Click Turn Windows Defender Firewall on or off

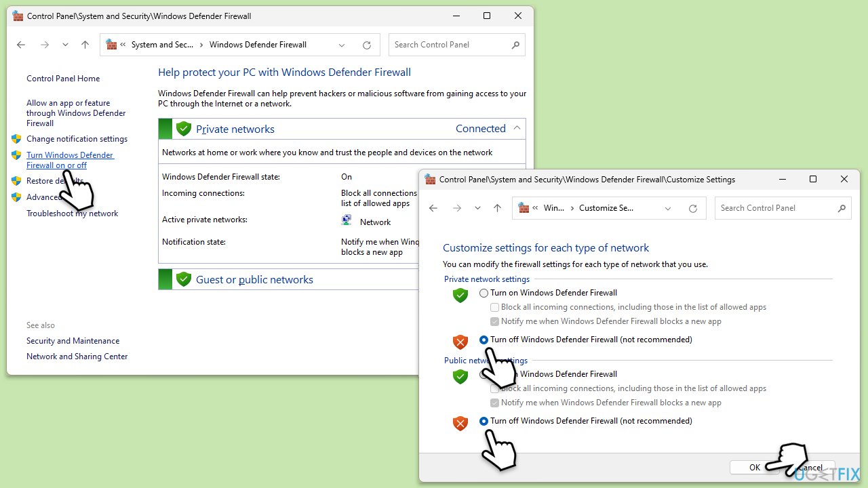pos(71,160)
